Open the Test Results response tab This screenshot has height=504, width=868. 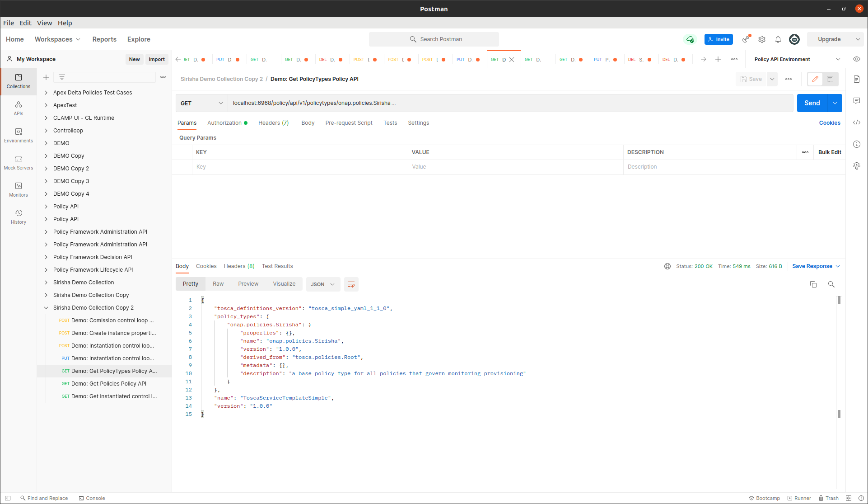point(277,266)
